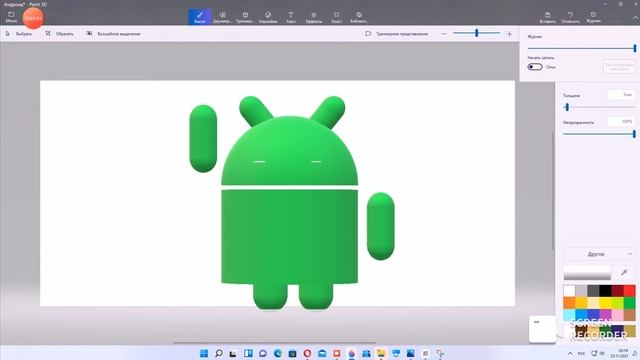Select the white color swatch

click(x=569, y=291)
